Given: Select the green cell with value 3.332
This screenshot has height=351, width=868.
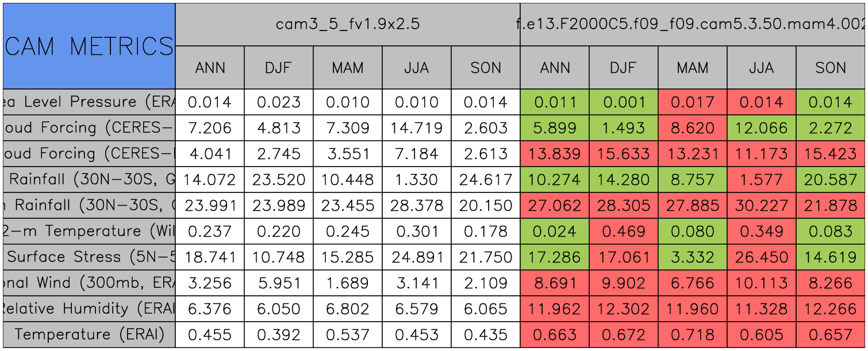Looking at the screenshot, I should click(693, 257).
